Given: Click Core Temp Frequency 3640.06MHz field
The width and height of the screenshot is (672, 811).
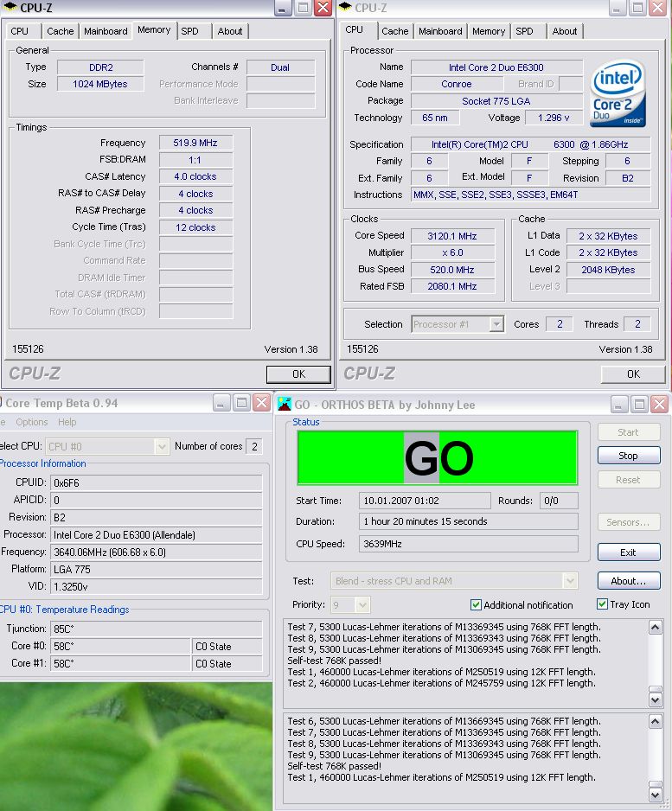Looking at the screenshot, I should (x=157, y=552).
